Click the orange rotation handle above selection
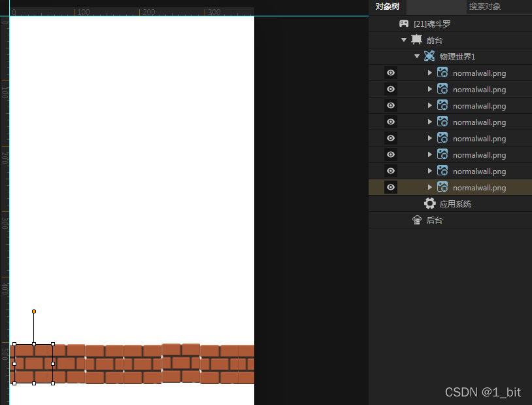 tap(34, 311)
